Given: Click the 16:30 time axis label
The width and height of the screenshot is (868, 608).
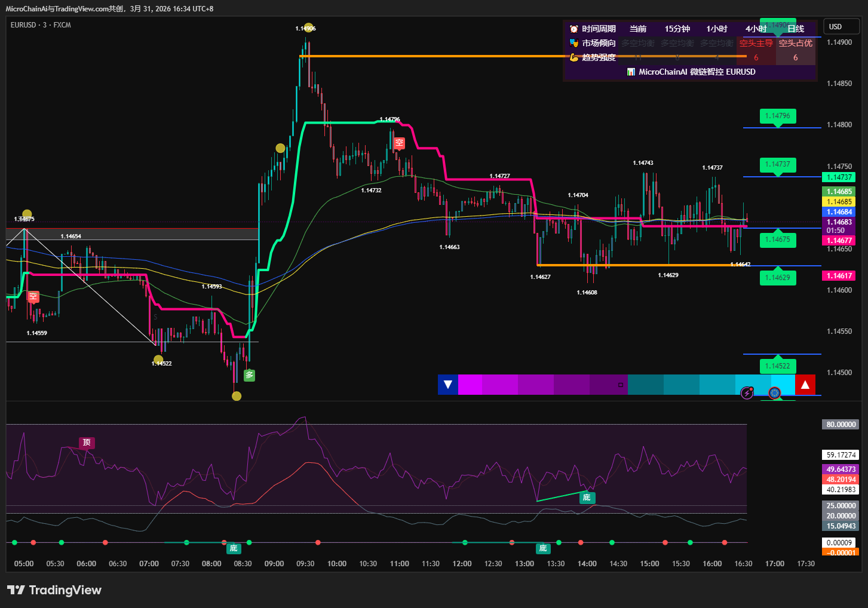Looking at the screenshot, I should click(x=743, y=564).
